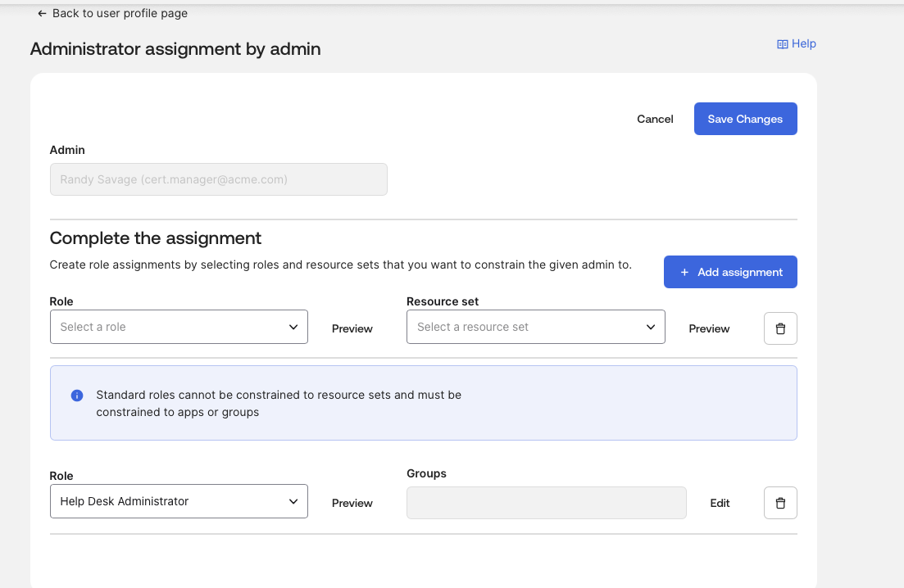Open the Help link
The image size is (904, 588).
[796, 43]
